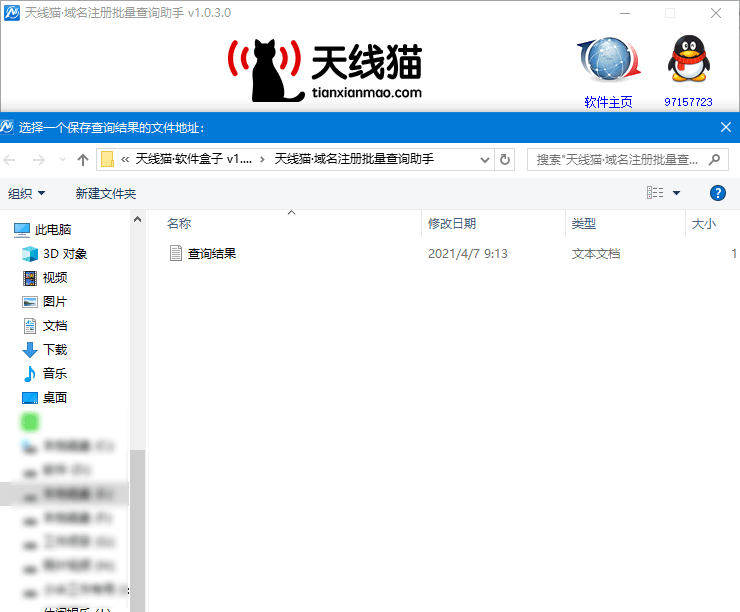Open the 软件主页 globe icon
Screen dimensions: 740x612
coord(608,59)
